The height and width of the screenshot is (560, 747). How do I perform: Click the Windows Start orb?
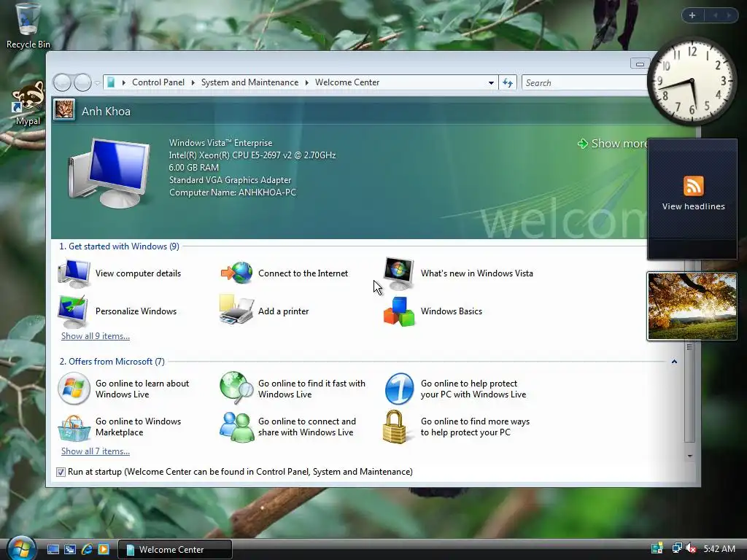coord(21,548)
